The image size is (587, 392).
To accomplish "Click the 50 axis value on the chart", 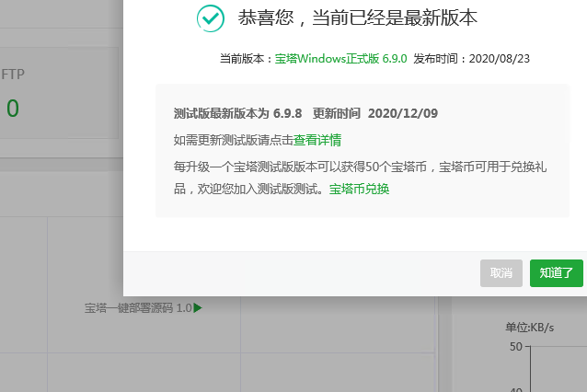I will pyautogui.click(x=516, y=347).
